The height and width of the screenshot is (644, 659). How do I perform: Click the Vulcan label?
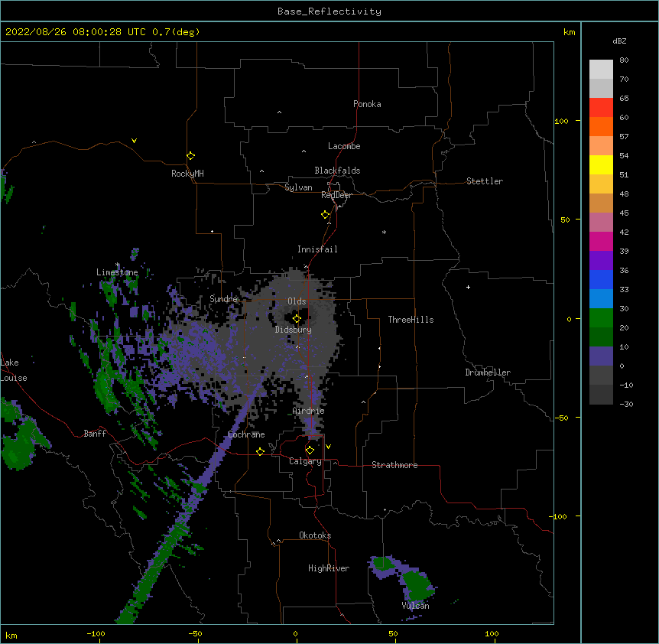point(415,606)
